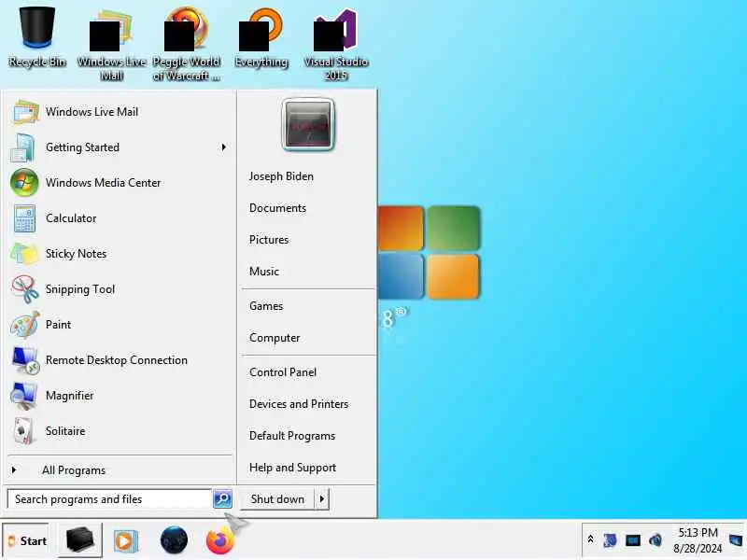Open the media player taskbar icon

coord(126,541)
